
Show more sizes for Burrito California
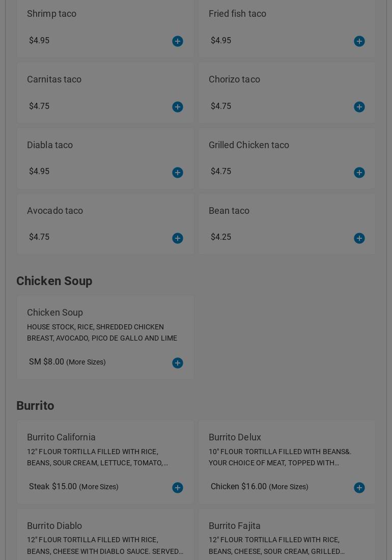[99, 487]
